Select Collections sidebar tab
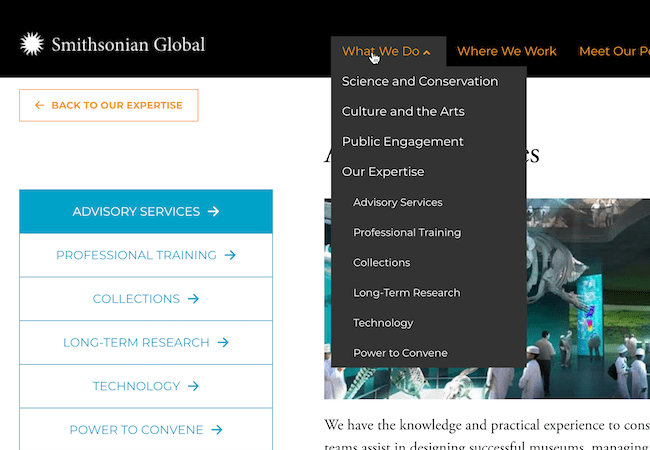 146,299
